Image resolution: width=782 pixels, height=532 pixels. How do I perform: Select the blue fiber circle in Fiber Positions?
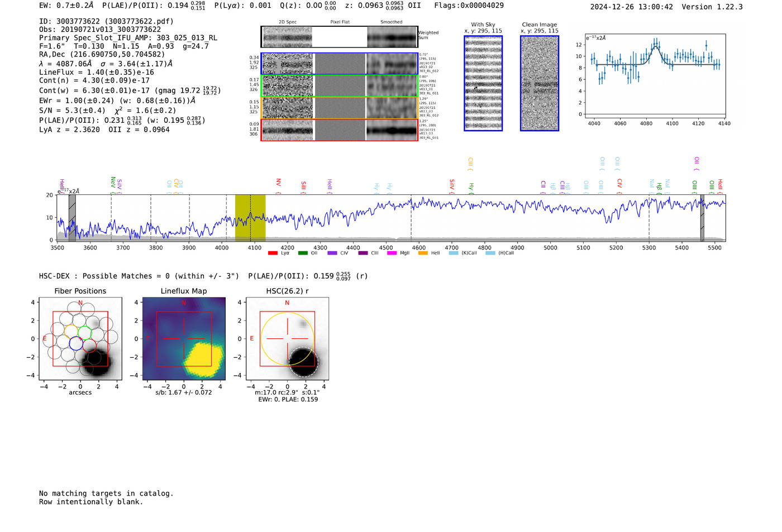point(76,343)
